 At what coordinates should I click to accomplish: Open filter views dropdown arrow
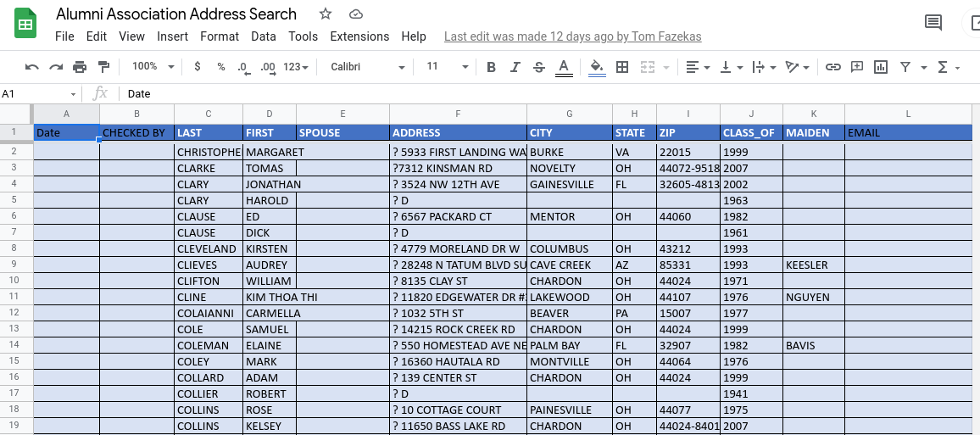tap(924, 68)
